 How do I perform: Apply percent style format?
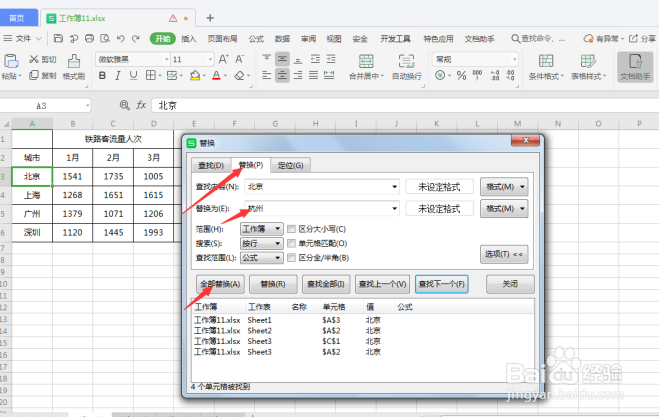point(461,76)
